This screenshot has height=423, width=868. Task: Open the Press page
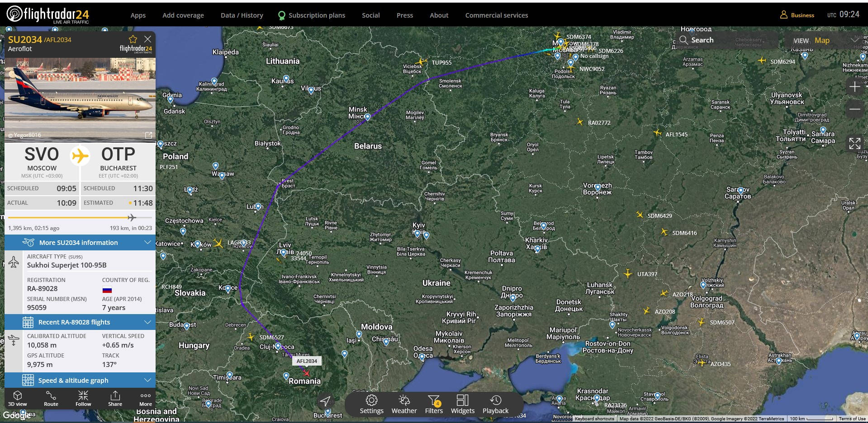pyautogui.click(x=405, y=15)
